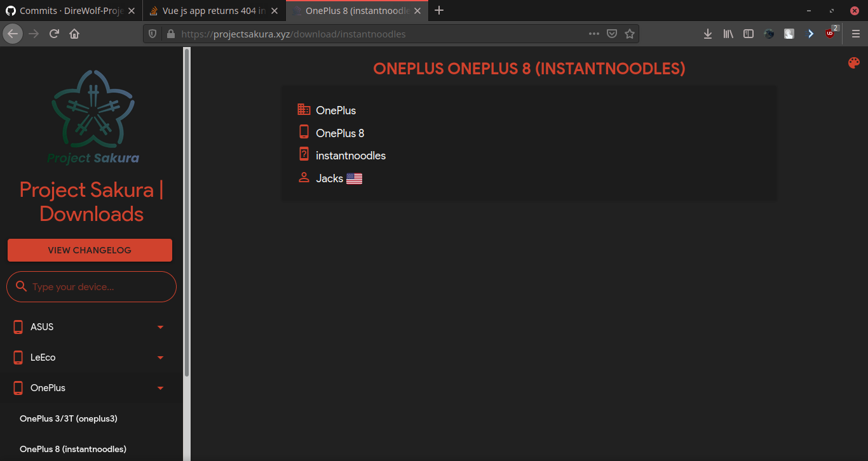Click the OnePlus brand text in card
The width and height of the screenshot is (868, 461).
pos(336,110)
